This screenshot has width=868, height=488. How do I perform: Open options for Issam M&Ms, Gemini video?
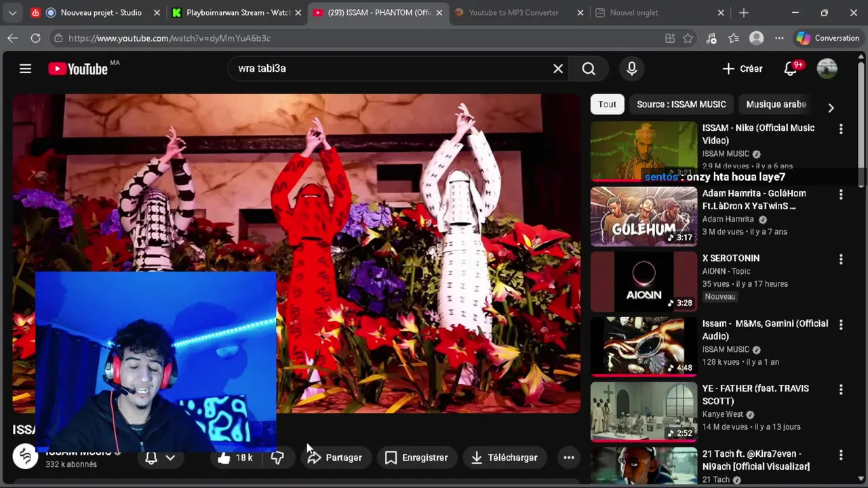[x=841, y=325]
